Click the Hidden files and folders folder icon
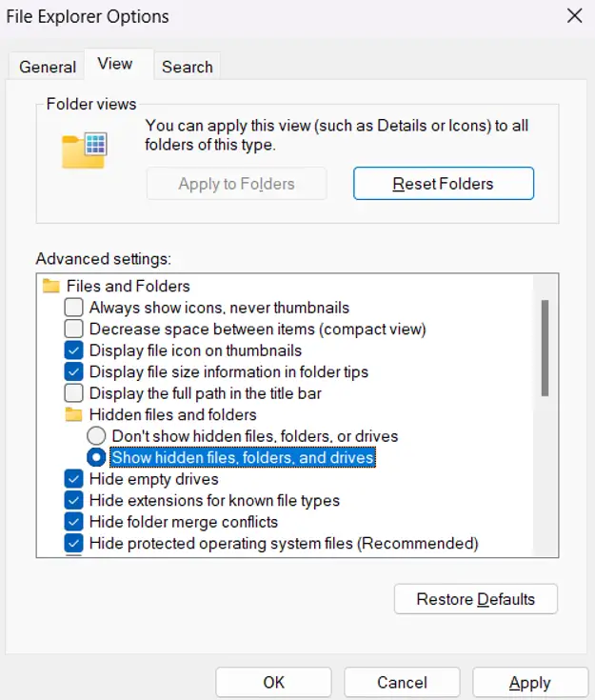This screenshot has height=700, width=595. pyautogui.click(x=73, y=414)
